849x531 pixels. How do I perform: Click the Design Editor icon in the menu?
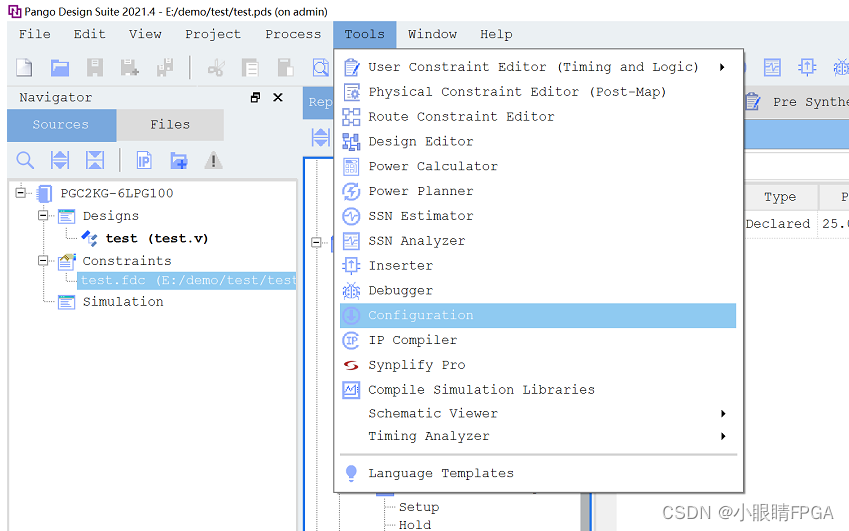click(351, 141)
